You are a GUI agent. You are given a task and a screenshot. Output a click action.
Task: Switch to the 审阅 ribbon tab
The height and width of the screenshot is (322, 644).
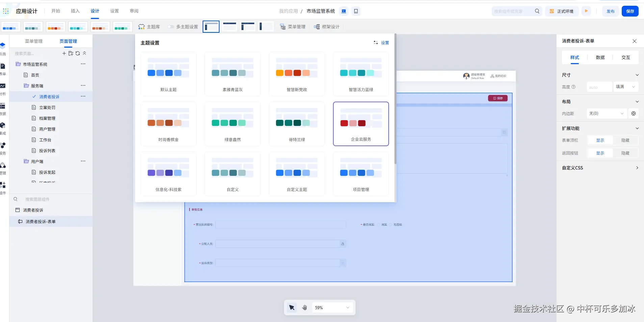click(134, 11)
